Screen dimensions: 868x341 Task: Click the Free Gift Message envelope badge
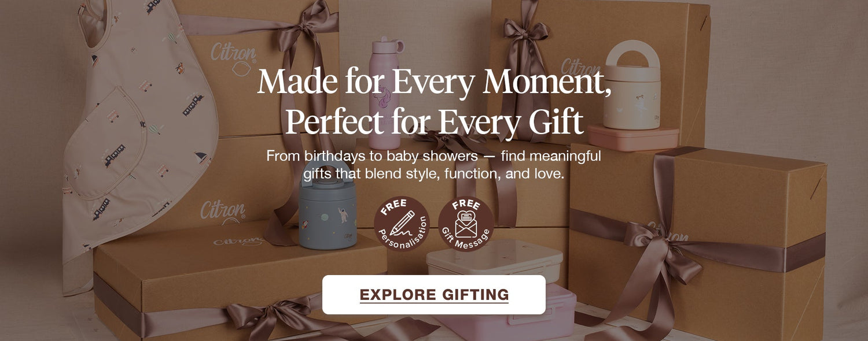click(466, 224)
